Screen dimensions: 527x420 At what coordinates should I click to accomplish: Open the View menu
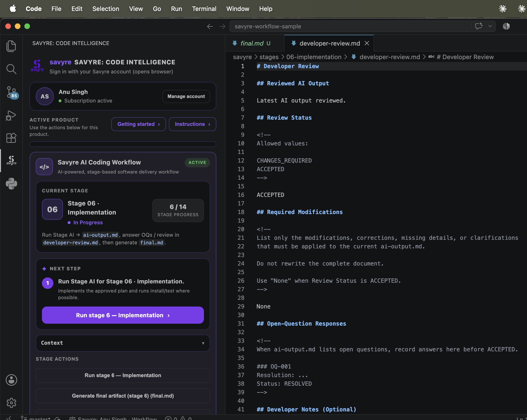click(x=136, y=9)
